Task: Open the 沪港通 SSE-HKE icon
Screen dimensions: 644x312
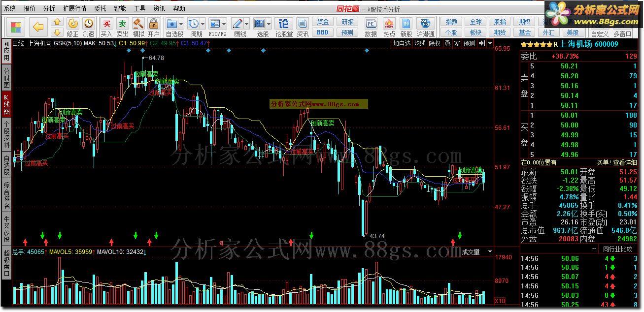Action: click(425, 27)
